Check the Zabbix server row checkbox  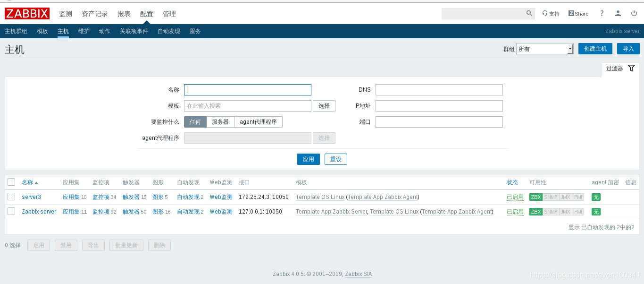click(11, 211)
